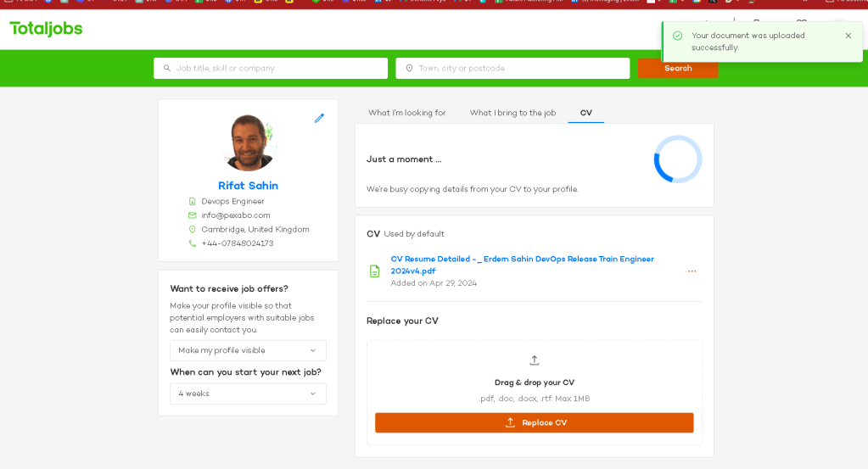Click the upload icon inside Replace CV button

tap(511, 422)
